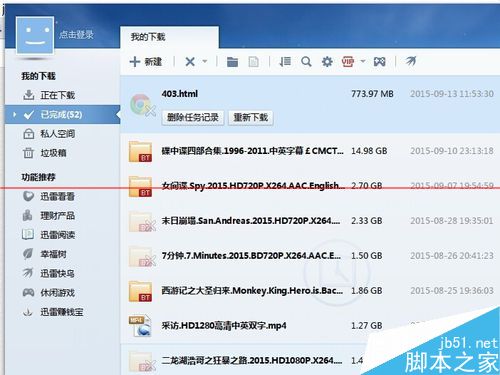This screenshot has width=500, height=375.
Task: Select the 二龙湖浩哥之狂暴之路 row
Action: [x=310, y=360]
